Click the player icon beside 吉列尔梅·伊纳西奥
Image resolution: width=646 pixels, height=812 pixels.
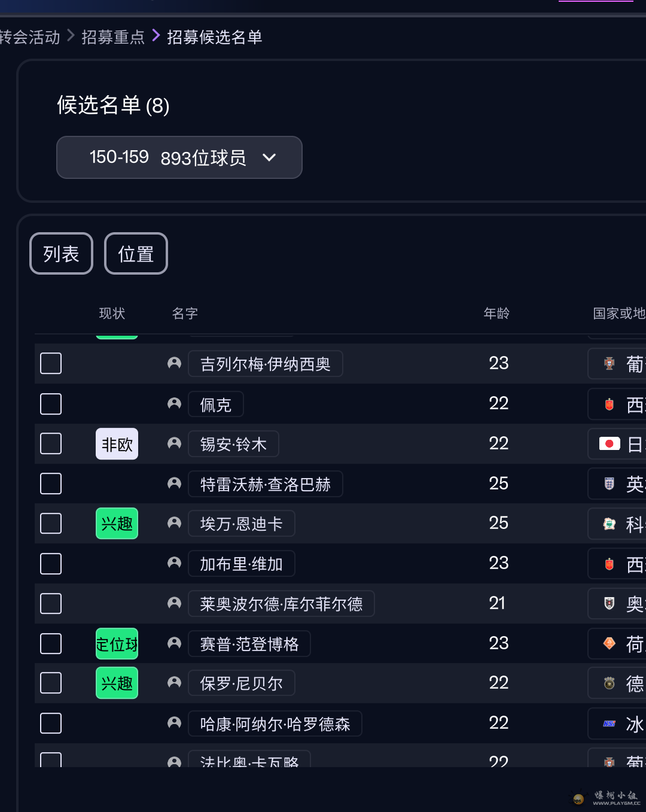[174, 363]
